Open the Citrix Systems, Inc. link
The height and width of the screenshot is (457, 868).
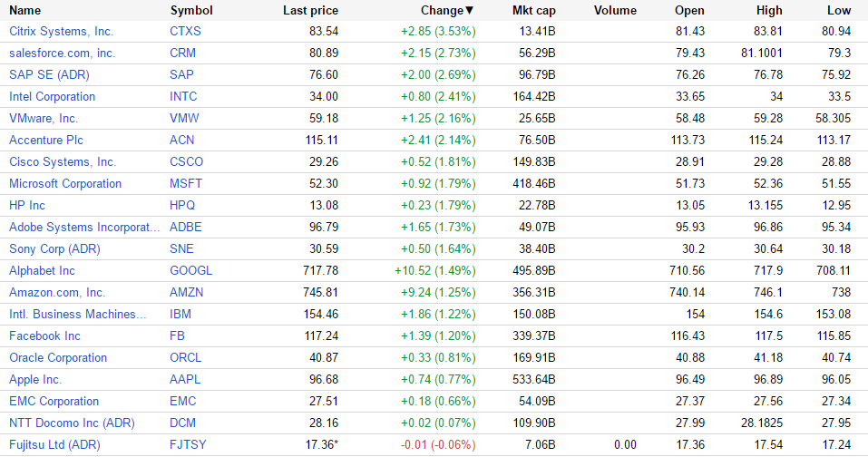coord(62,31)
